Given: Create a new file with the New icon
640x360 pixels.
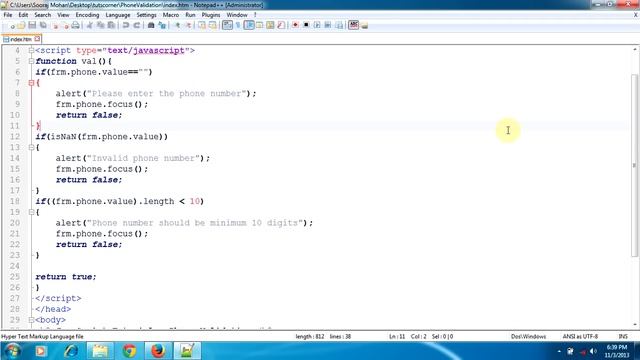Looking at the screenshot, I should tap(12, 25).
